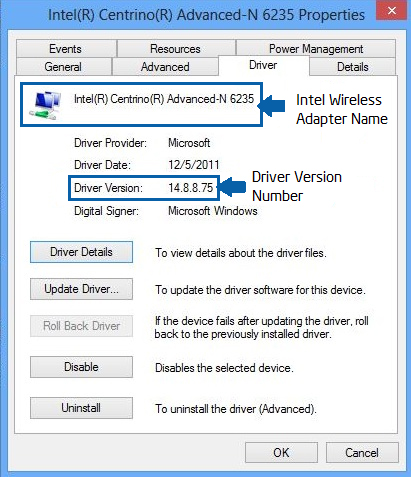Click the adapter name Intel(R) Centrino(R) Advanced-N 6235

coord(164,99)
